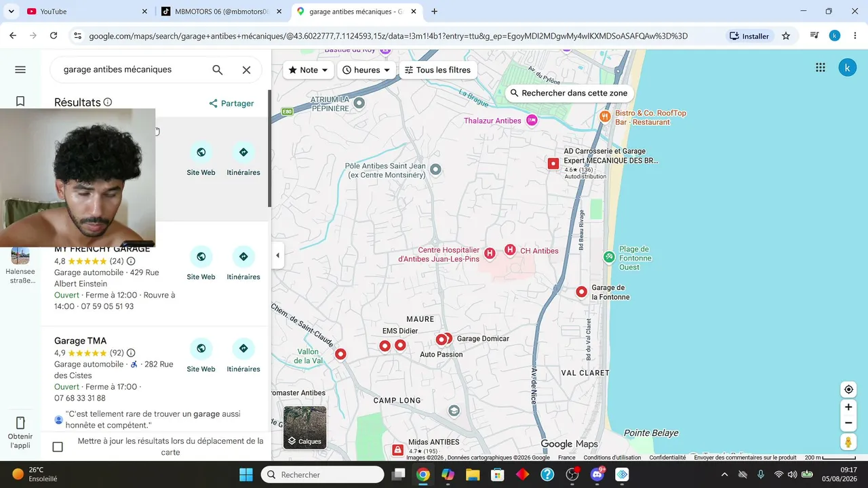Select the Pôle Antibes Saint Jean marker
This screenshot has height=488, width=868.
tap(436, 169)
